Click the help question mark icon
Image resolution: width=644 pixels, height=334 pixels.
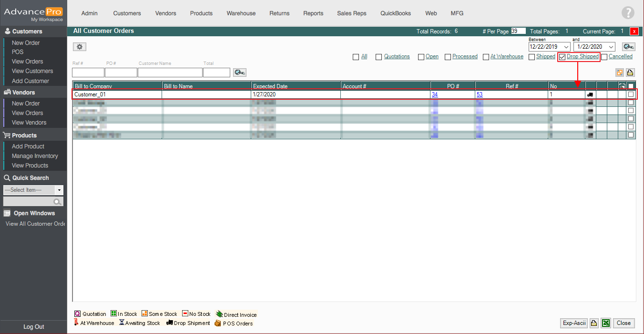628,13
